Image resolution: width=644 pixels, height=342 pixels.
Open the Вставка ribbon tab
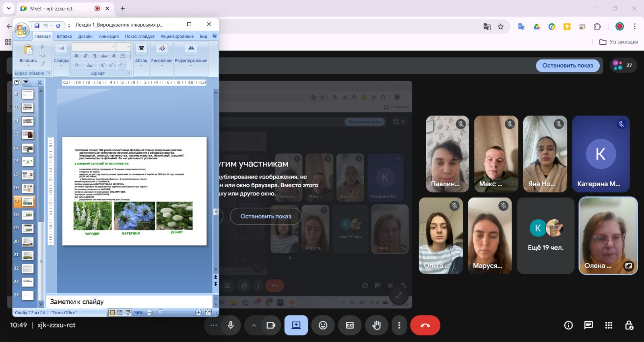pyautogui.click(x=64, y=36)
